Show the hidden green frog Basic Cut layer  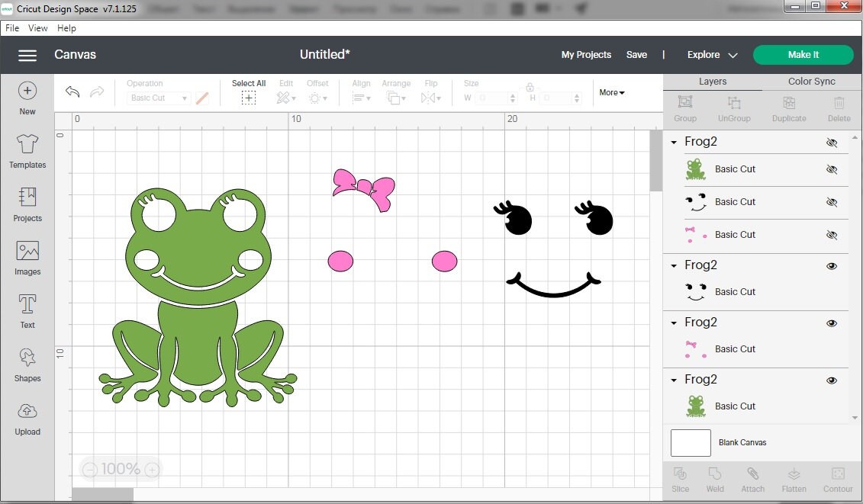(x=832, y=169)
